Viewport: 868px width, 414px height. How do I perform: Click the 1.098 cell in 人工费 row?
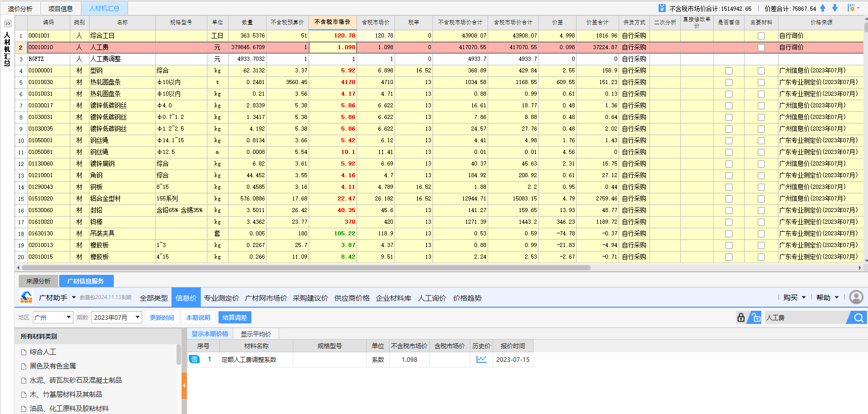coord(333,47)
